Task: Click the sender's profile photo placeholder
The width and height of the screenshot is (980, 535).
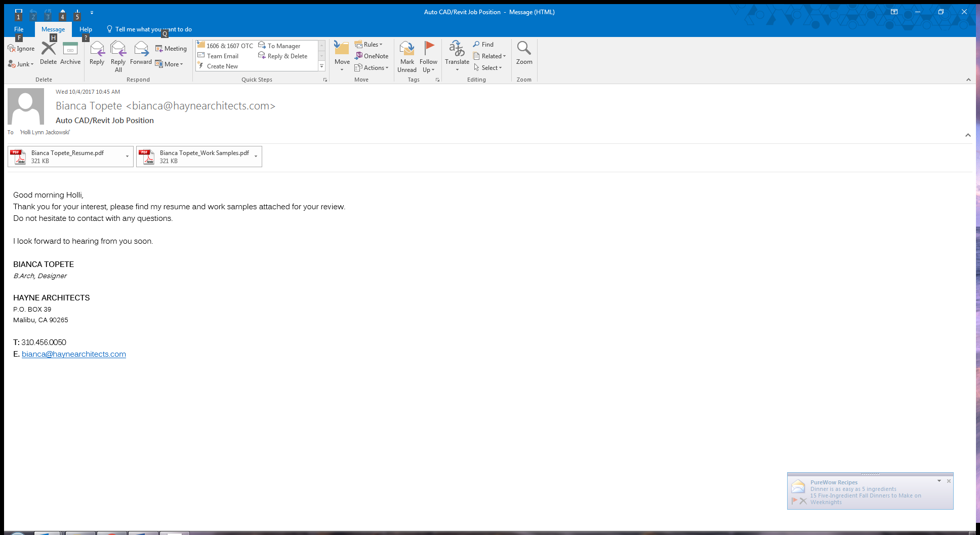Action: pos(26,106)
